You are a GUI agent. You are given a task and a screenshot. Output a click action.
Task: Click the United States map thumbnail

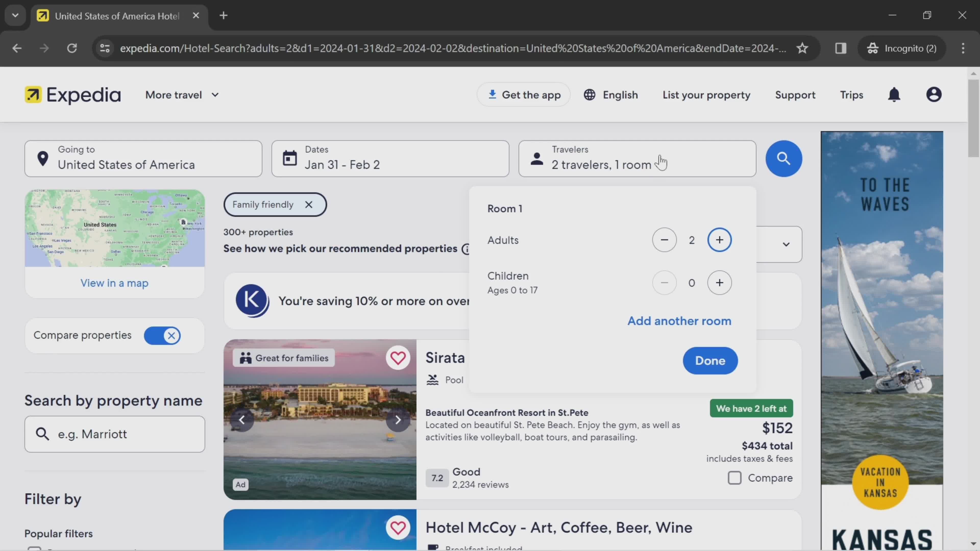(x=115, y=228)
